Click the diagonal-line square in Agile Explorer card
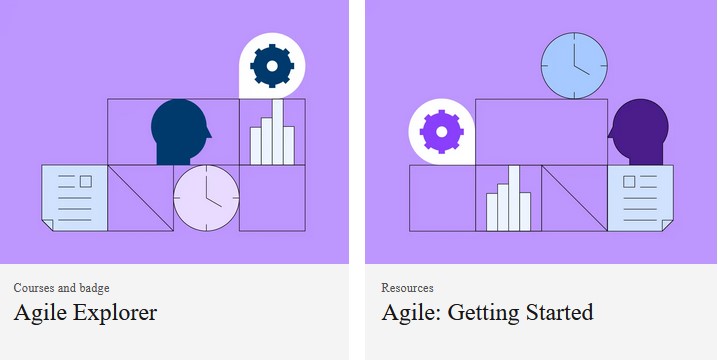Screen dimensions: 718x360 click(141, 198)
